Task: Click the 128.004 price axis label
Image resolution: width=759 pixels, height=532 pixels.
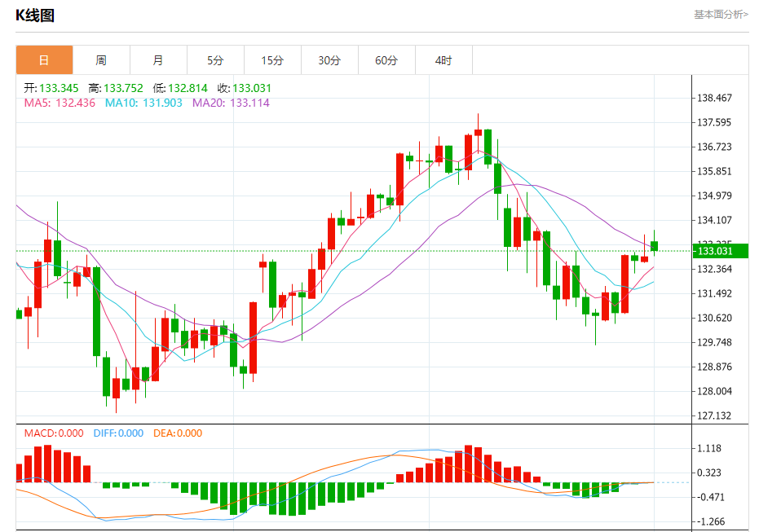Action: [x=714, y=391]
